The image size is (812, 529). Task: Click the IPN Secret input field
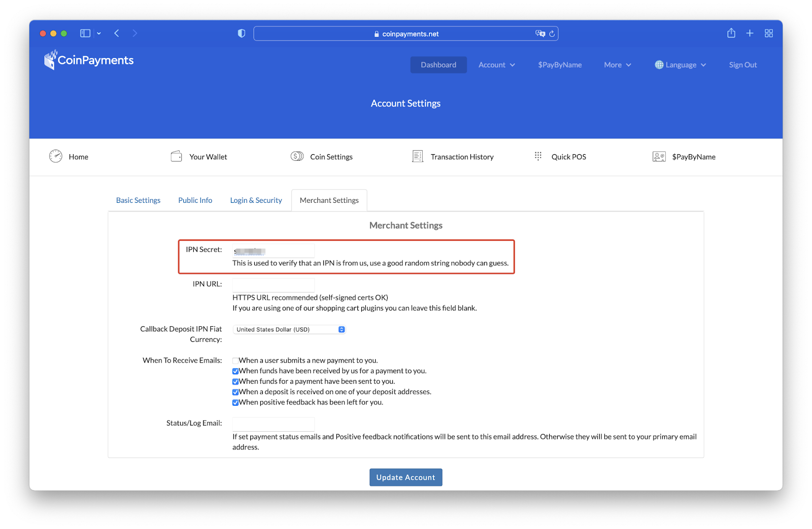tap(274, 251)
